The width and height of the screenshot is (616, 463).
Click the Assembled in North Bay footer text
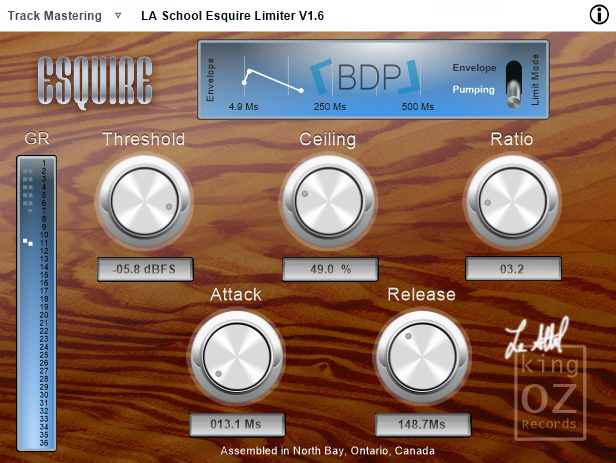pos(328,451)
